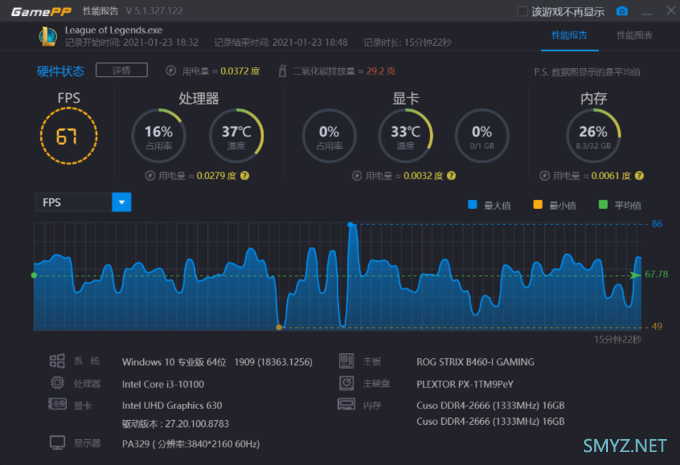Click the green arrow at 67.78 average line

point(635,275)
